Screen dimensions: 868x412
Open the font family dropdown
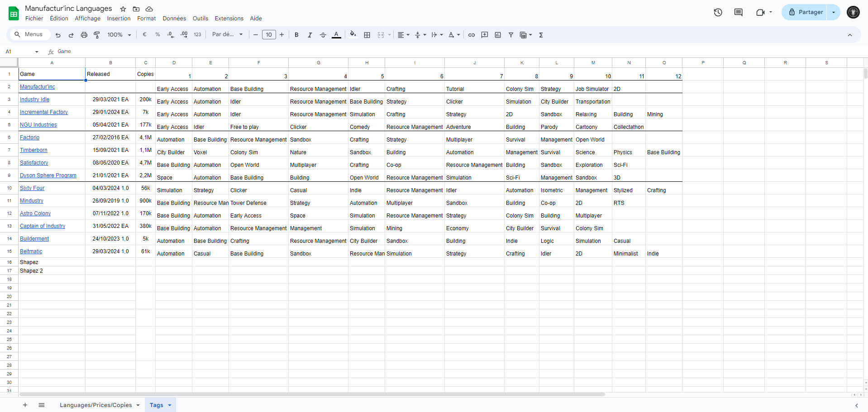(x=228, y=34)
